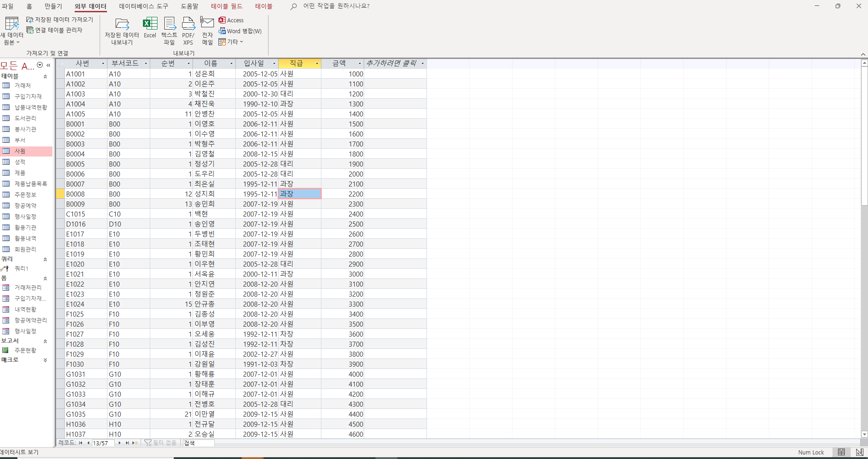Expand the 매크로 group in navigation pane
Screen dimensions: 868x459
45,360
